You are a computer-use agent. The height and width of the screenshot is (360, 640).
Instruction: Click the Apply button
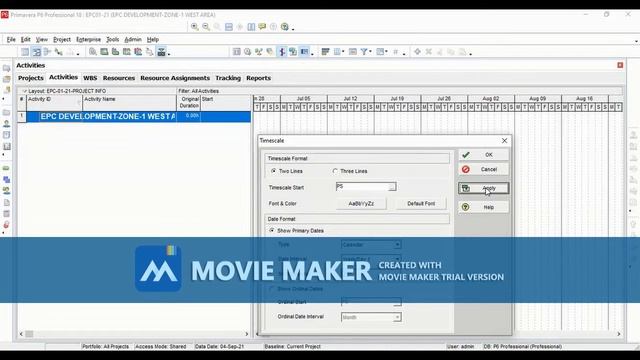tap(484, 188)
